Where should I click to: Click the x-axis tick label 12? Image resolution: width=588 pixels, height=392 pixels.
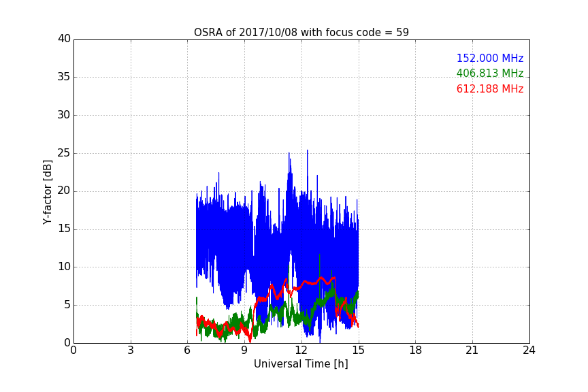click(x=301, y=350)
